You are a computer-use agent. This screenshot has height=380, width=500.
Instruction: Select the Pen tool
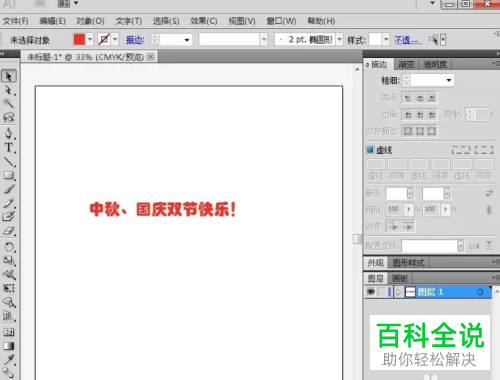pyautogui.click(x=9, y=133)
